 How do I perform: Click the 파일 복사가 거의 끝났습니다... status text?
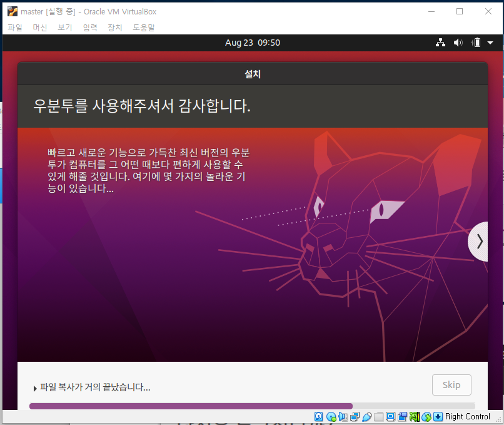tap(95, 387)
